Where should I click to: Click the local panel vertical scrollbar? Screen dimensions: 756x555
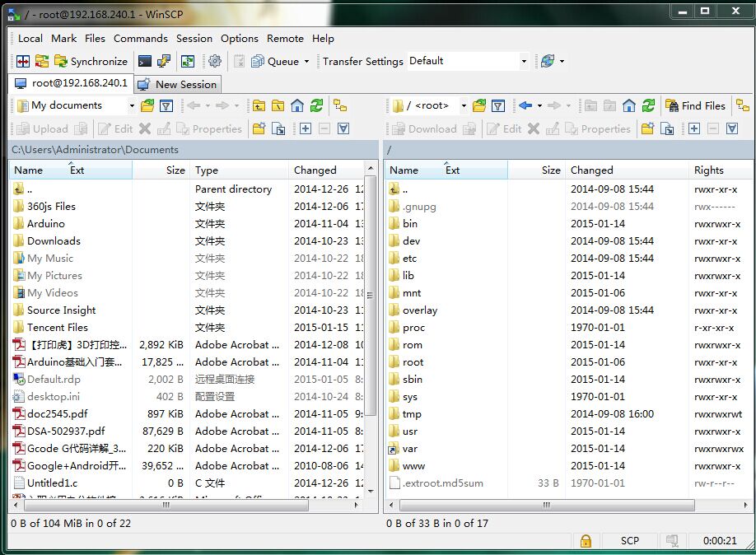[x=370, y=295]
